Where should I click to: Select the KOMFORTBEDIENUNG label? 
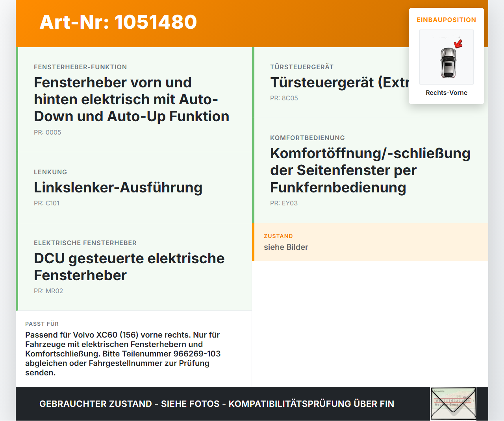click(308, 138)
